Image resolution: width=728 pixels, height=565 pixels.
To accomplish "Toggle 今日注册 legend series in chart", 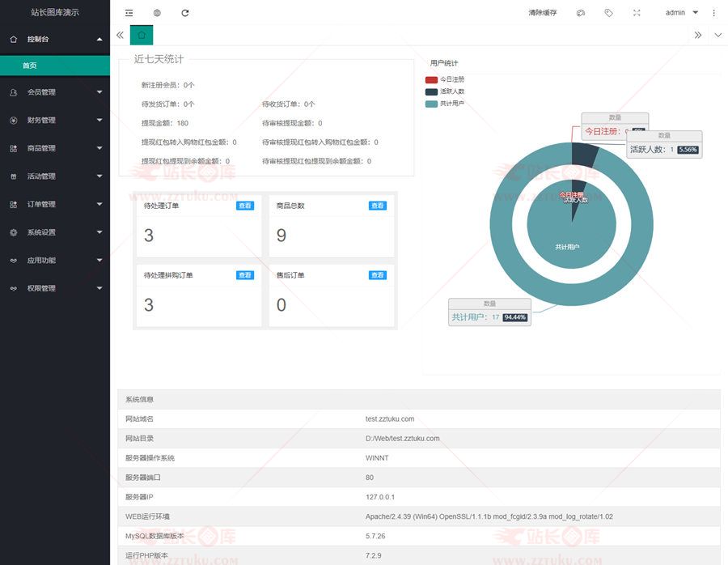I will [445, 79].
